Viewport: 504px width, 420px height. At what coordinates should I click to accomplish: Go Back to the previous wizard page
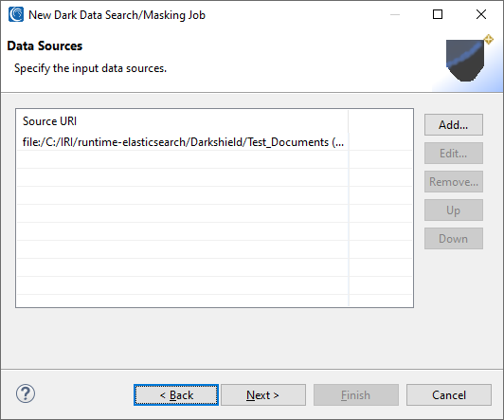tap(176, 395)
